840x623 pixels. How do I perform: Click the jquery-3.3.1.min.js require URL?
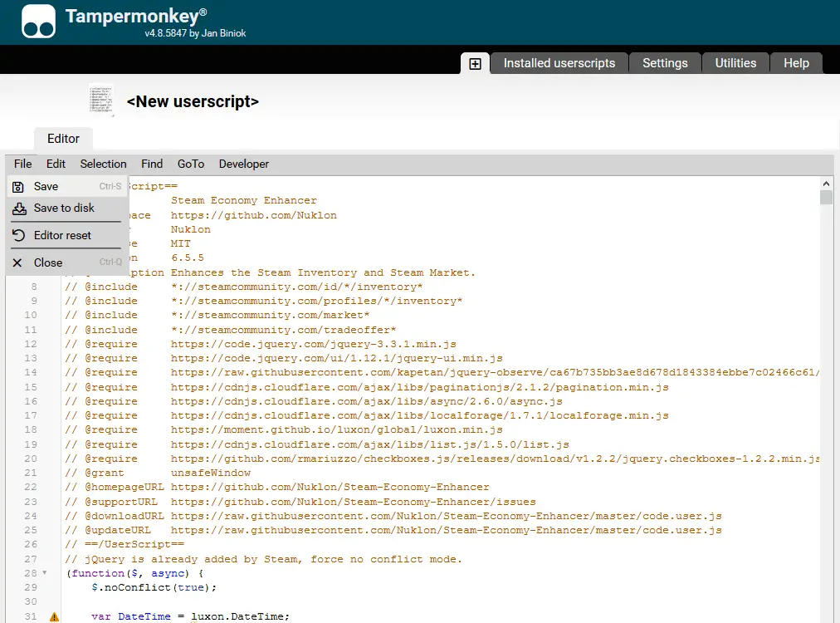point(314,344)
